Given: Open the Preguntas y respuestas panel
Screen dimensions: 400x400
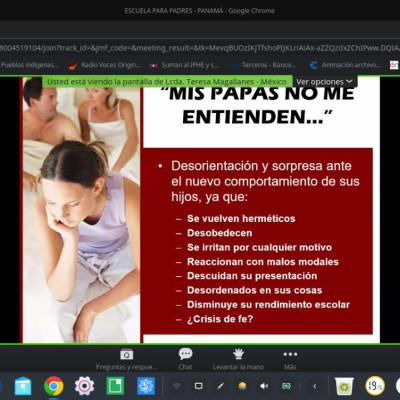Looking at the screenshot, I should click(126, 359).
